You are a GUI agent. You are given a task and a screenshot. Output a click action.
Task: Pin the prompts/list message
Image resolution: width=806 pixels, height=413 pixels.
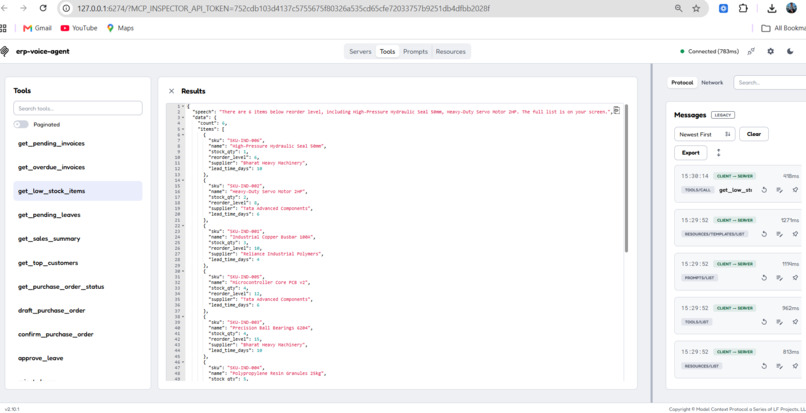(x=795, y=278)
